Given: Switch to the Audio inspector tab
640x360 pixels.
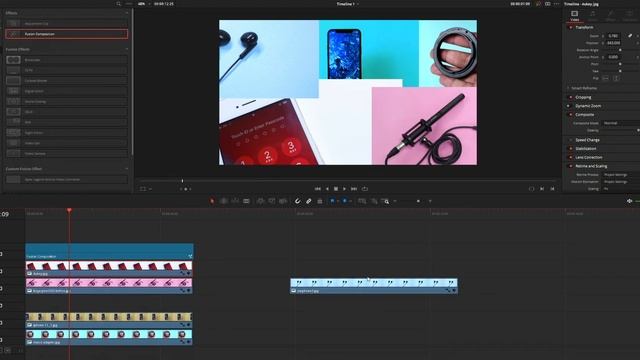Looking at the screenshot, I should [x=593, y=16].
